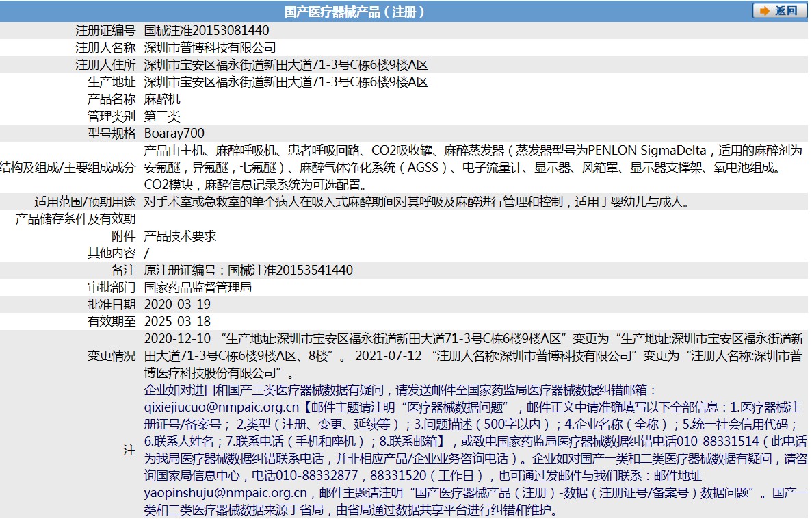
Task: Open the 产品技术要求 attachment
Action: (180, 236)
